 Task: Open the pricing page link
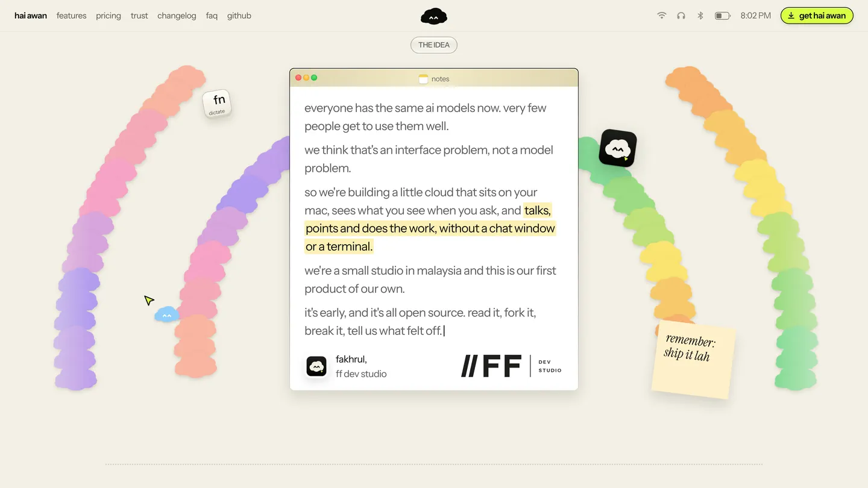(x=108, y=16)
